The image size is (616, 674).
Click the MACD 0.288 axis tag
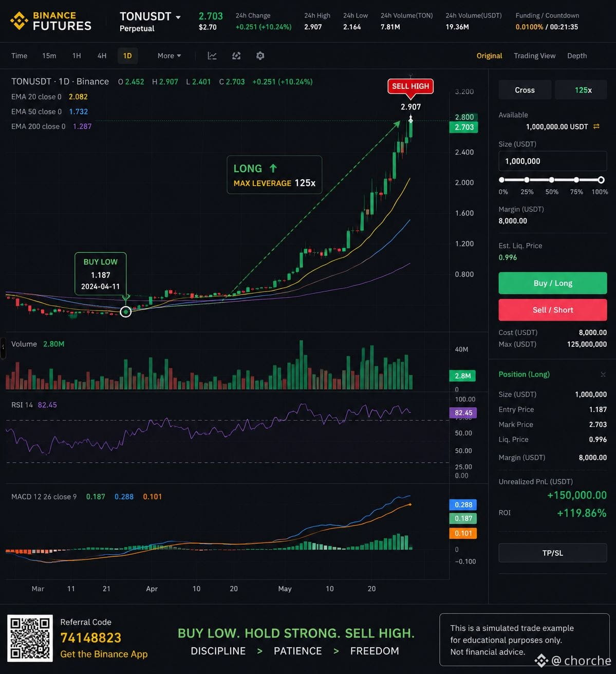[x=463, y=505]
